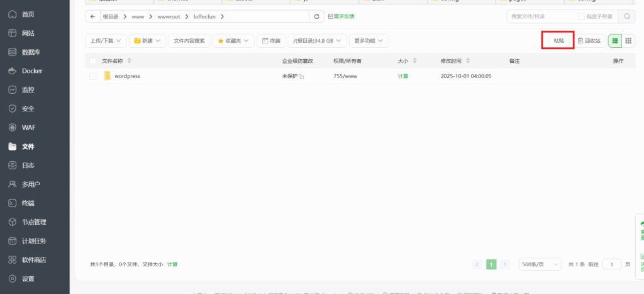Open Docker section in the sidebar
Screen dimensions: 644x294
click(x=32, y=71)
